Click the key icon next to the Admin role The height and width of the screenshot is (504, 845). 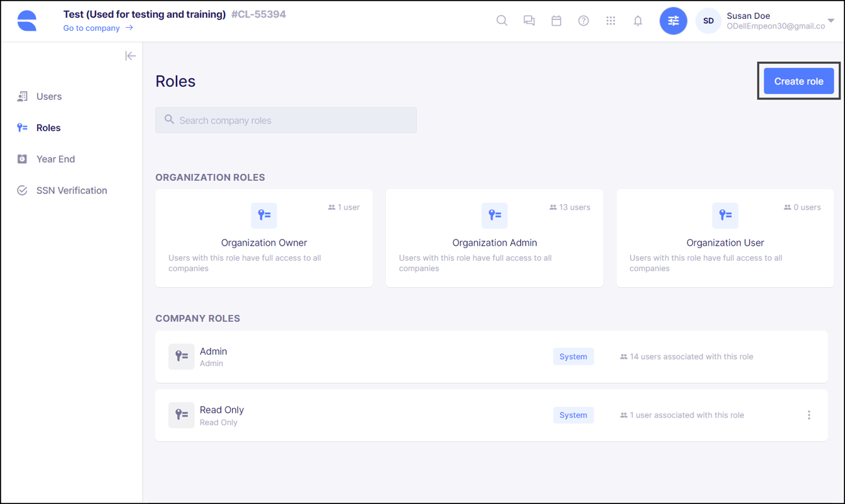pyautogui.click(x=181, y=356)
